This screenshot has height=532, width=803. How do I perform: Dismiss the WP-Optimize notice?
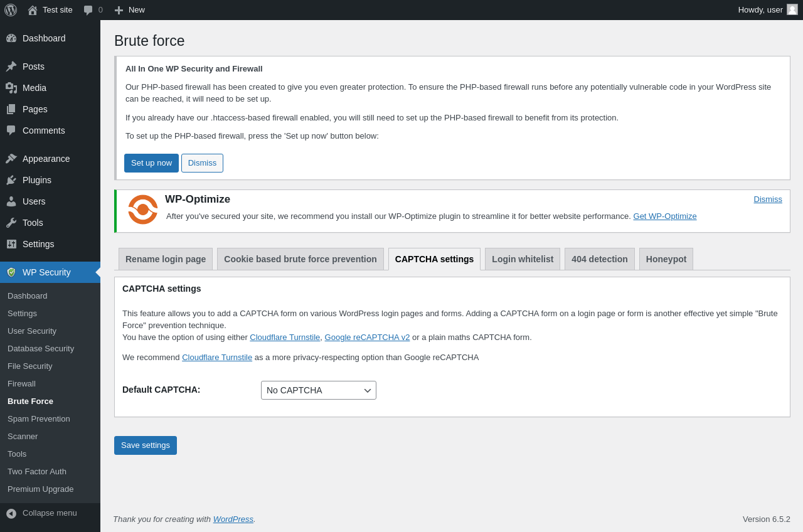tap(768, 199)
